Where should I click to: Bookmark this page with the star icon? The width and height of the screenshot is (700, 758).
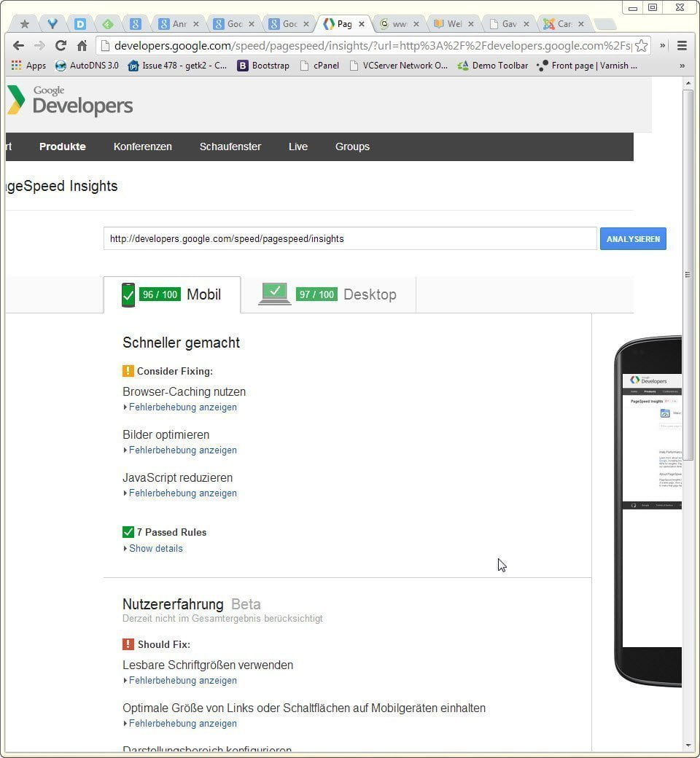point(642,45)
